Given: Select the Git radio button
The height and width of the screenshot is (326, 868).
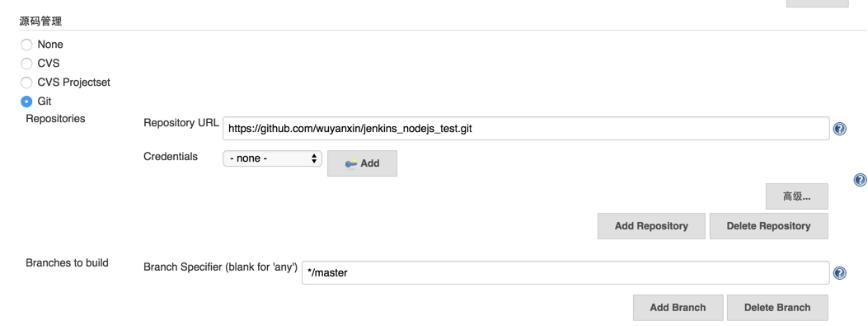Looking at the screenshot, I should point(26,102).
